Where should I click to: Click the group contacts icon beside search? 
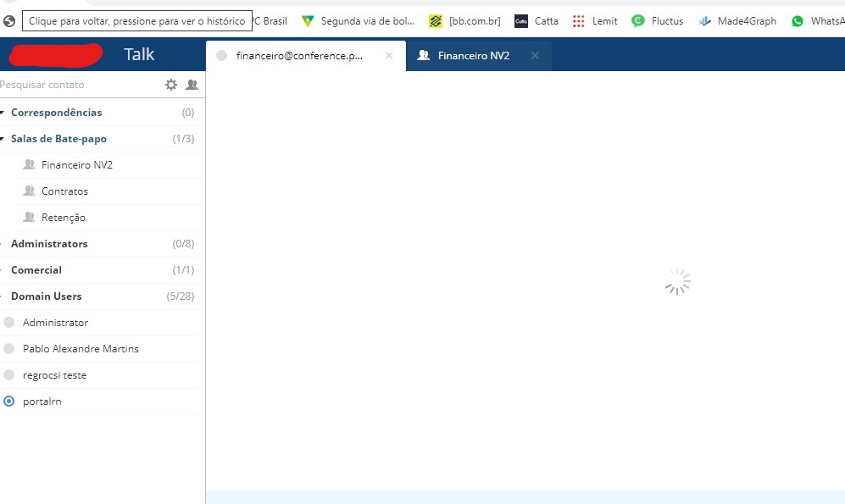192,85
